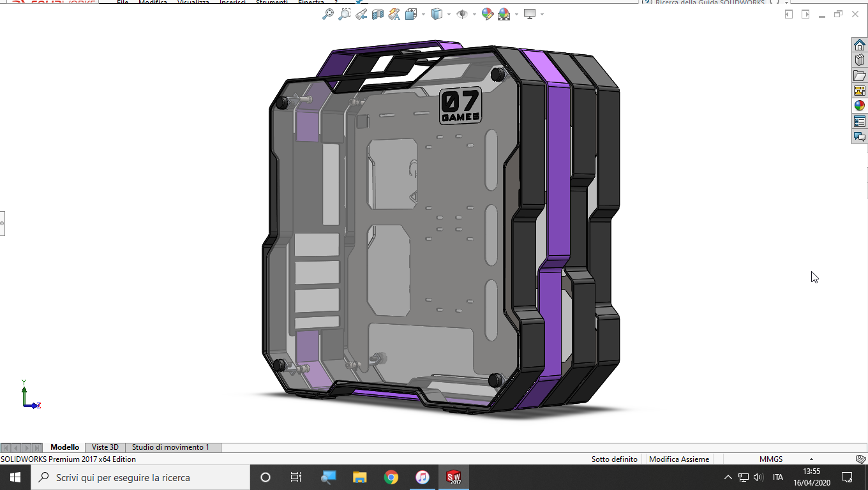Click the tag icon in the status bar corner
This screenshot has height=490, width=868.
pos(861,459)
